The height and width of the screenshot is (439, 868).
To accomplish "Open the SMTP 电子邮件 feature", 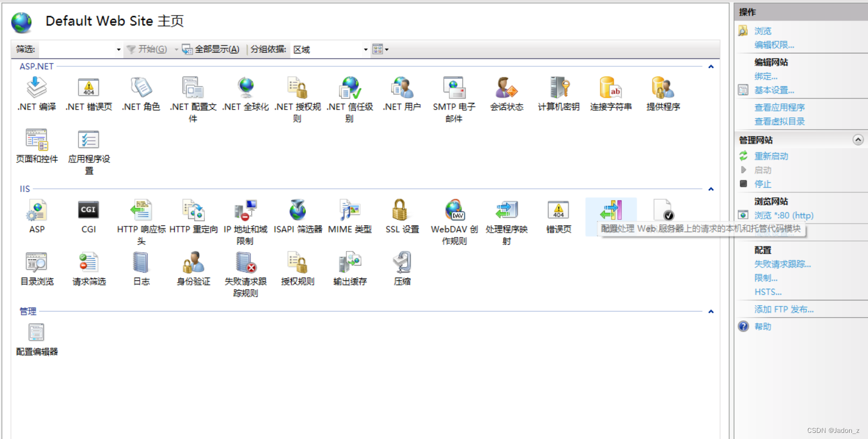I will coord(454,100).
